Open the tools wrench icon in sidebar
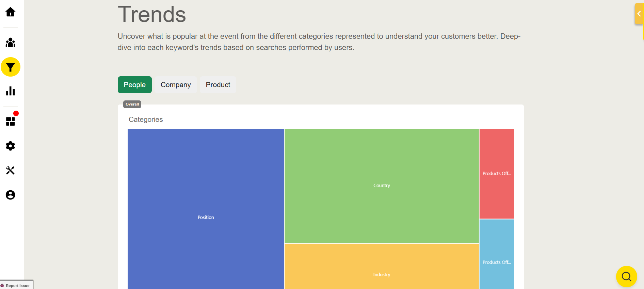644x289 pixels. [x=11, y=170]
